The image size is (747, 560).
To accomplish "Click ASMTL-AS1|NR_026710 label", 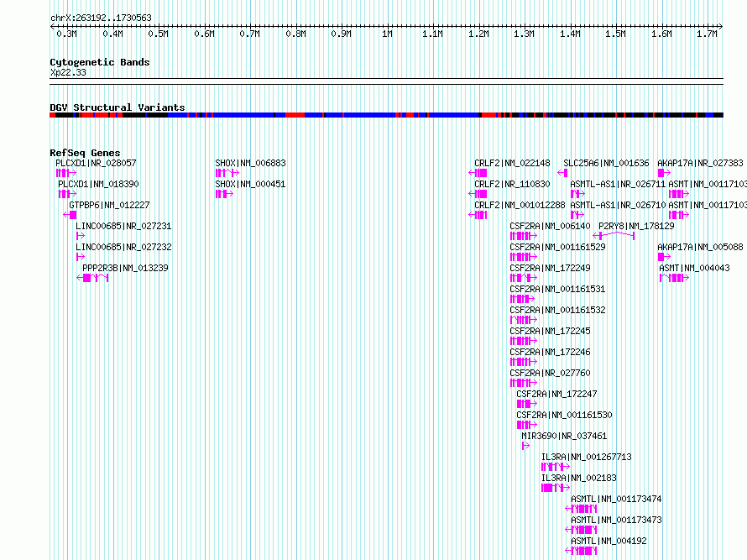I will 618,205.
